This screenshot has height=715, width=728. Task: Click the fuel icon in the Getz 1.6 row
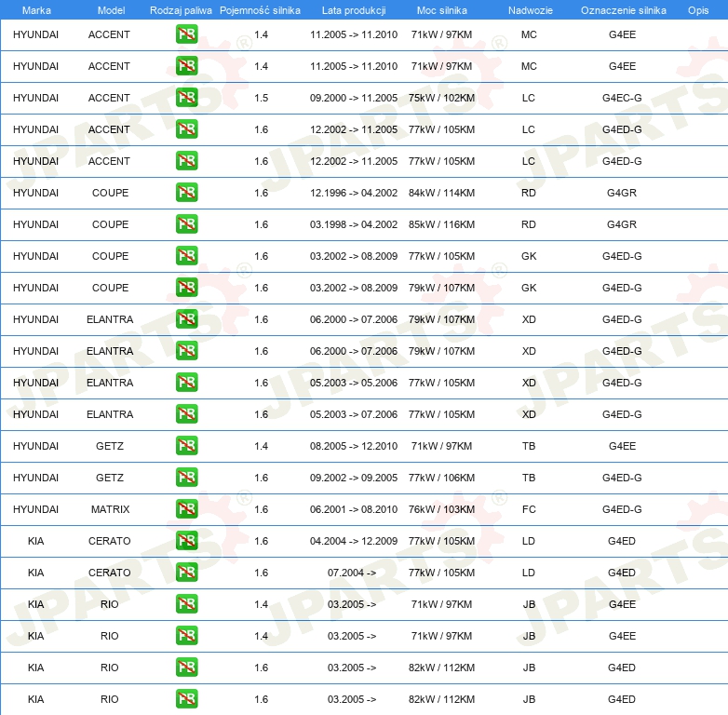(x=186, y=477)
